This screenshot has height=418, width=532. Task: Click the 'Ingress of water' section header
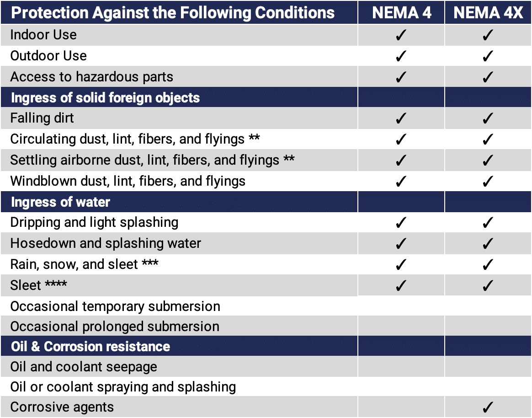tap(60, 202)
